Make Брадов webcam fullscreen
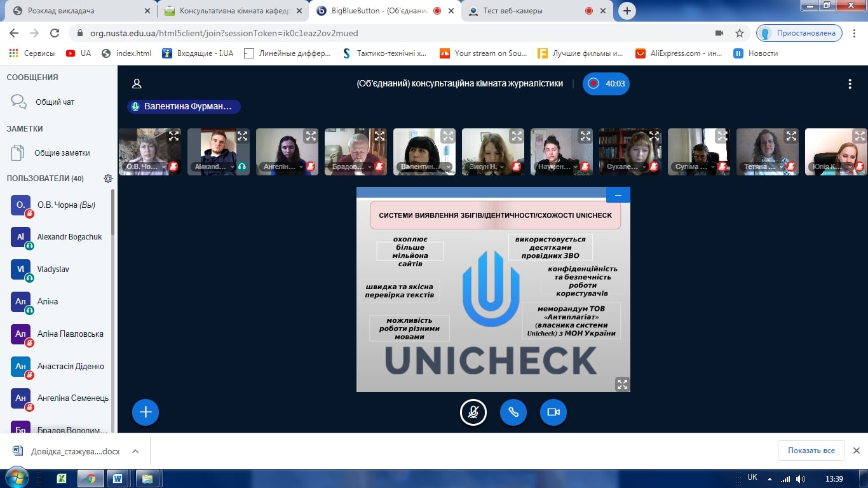This screenshot has width=868, height=488. [x=379, y=135]
